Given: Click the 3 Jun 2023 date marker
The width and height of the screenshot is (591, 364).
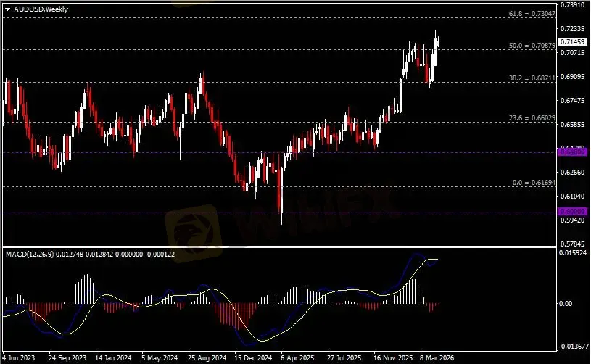Looking at the screenshot, I should pos(20,358).
